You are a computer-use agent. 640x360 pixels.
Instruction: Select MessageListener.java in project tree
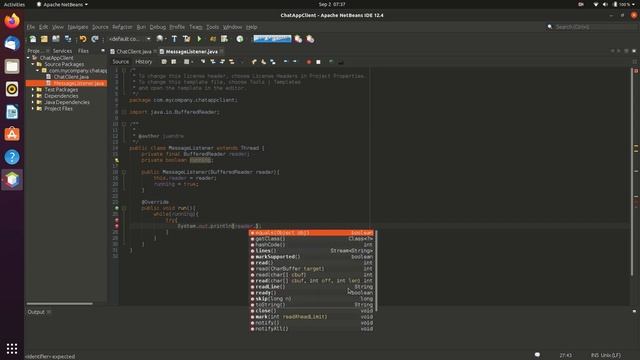[x=79, y=83]
